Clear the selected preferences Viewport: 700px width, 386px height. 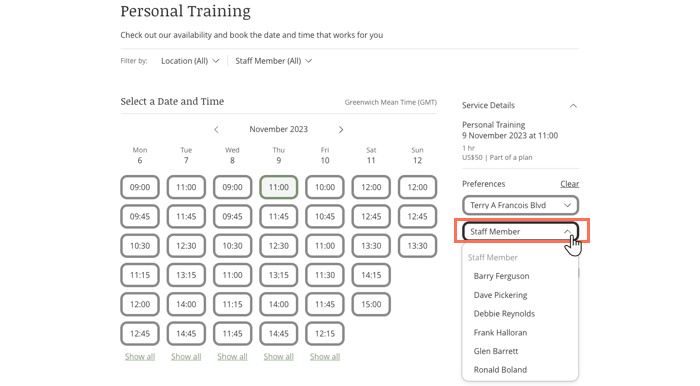pyautogui.click(x=570, y=184)
